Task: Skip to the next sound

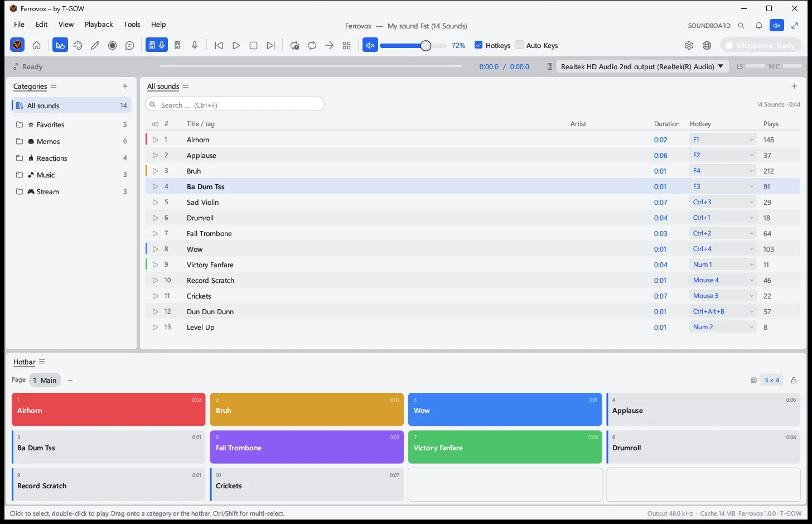Action: (x=270, y=45)
